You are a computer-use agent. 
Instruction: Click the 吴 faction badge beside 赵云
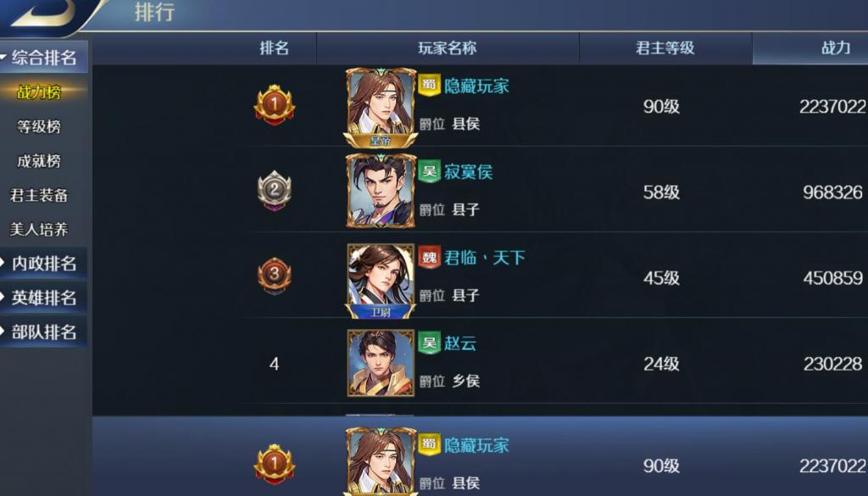point(429,343)
